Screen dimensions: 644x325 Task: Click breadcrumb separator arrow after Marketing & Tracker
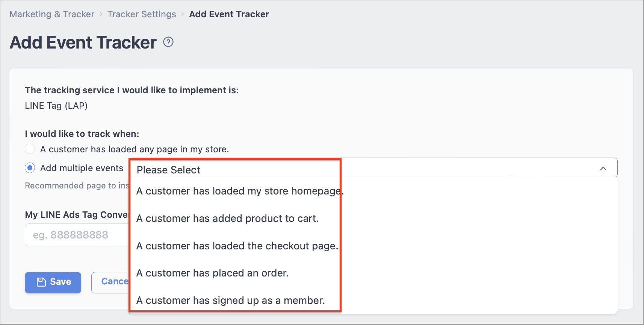tap(101, 14)
